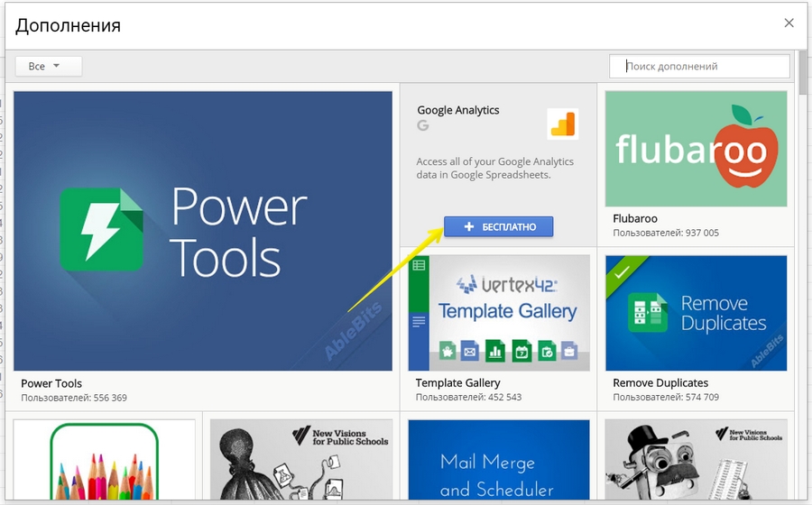The height and width of the screenshot is (505, 812).
Task: Open the Remove Duplicates title link
Action: pos(660,383)
